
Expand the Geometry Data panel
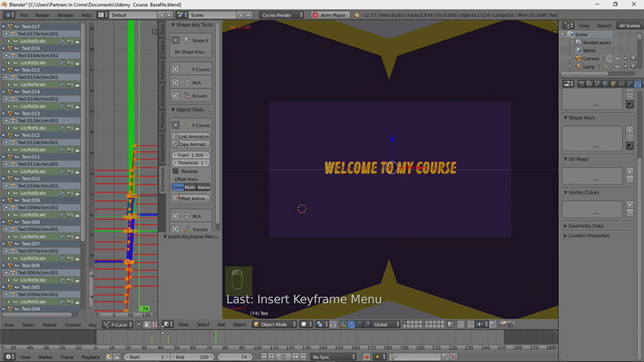(566, 226)
